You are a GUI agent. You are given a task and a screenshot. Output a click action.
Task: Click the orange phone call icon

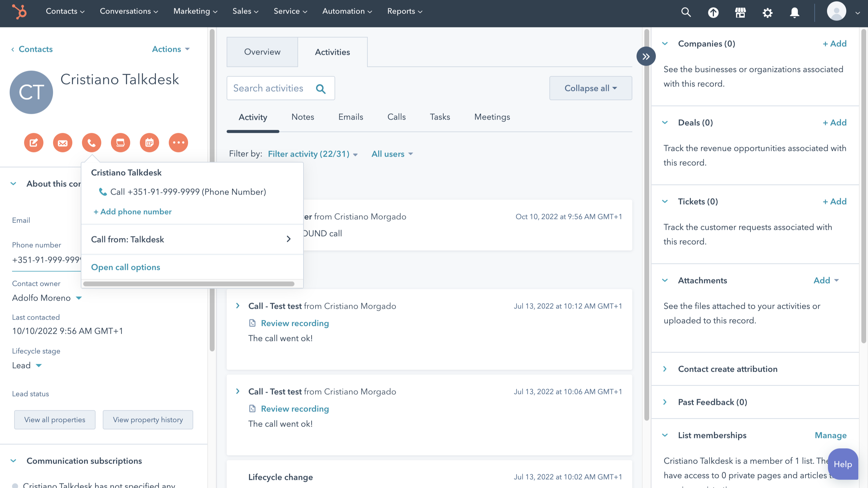(x=91, y=142)
